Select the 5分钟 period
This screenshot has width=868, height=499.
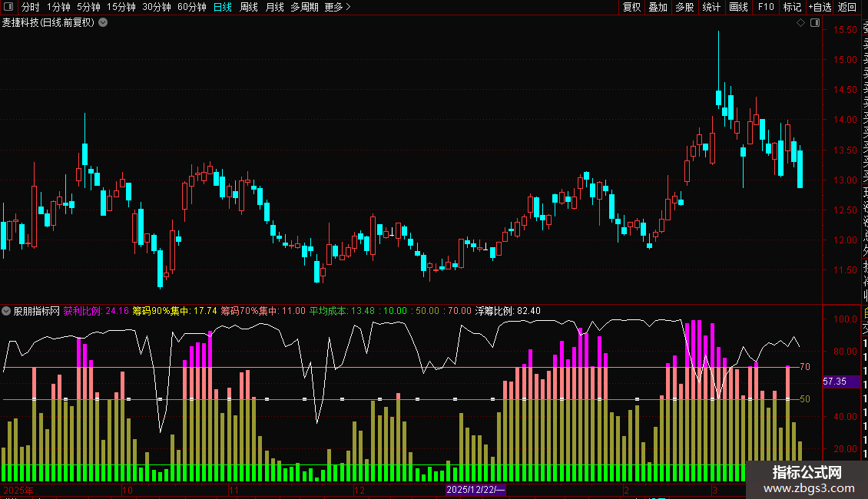[88, 7]
